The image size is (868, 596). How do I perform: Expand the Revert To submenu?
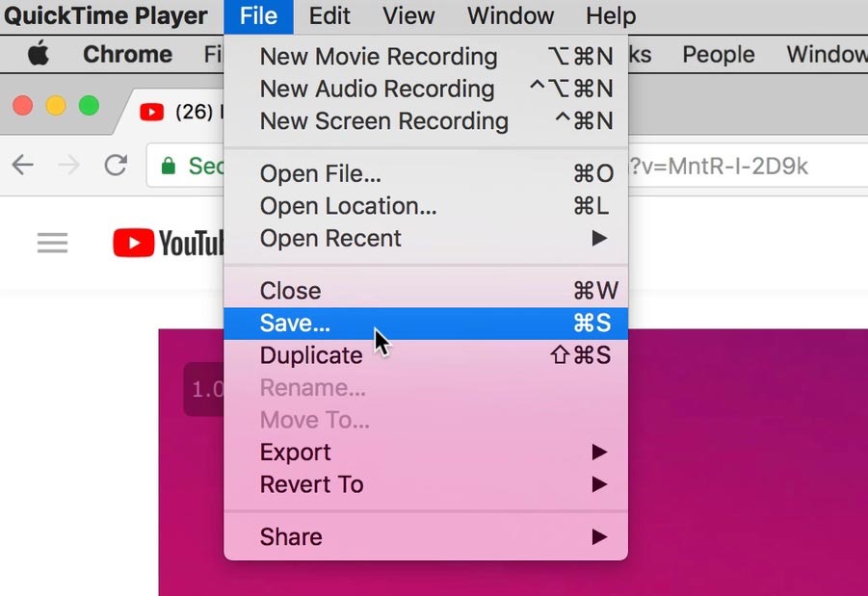pos(426,484)
